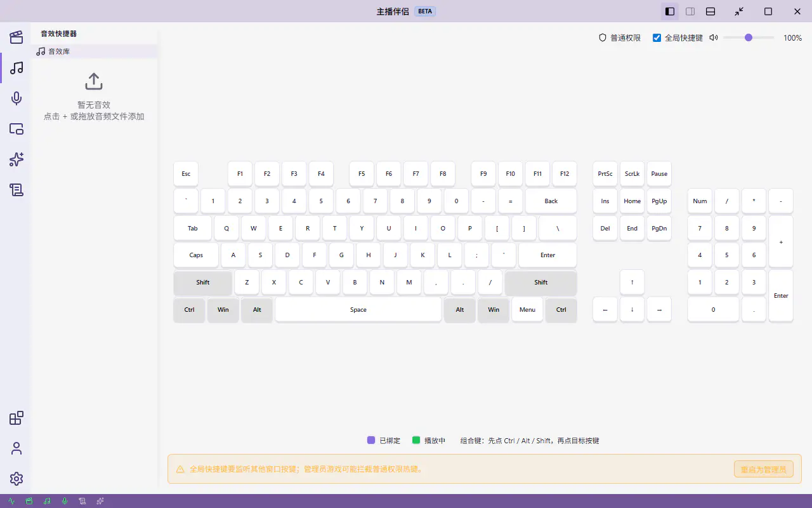
Task: Click the Space key on the virtual keyboard
Action: pos(358,310)
